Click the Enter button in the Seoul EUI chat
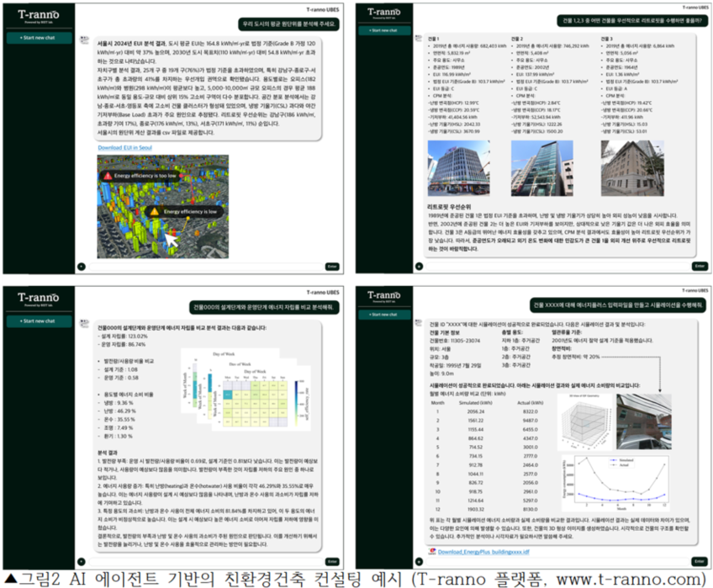The width and height of the screenshot is (713, 588). pyautogui.click(x=332, y=267)
